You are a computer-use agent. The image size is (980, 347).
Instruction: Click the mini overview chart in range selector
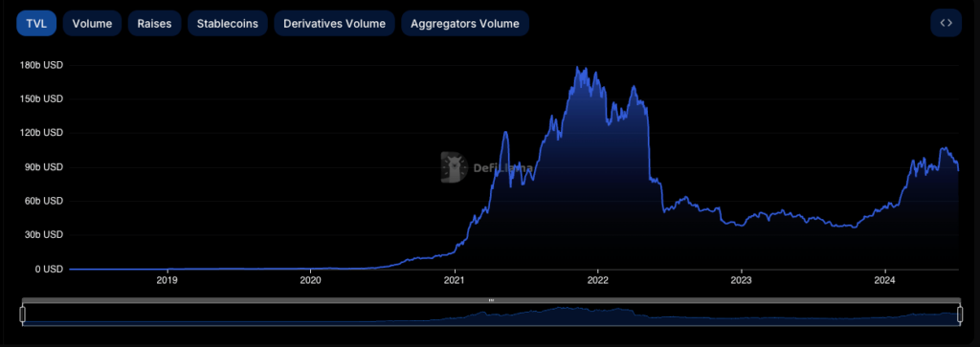pos(491,314)
